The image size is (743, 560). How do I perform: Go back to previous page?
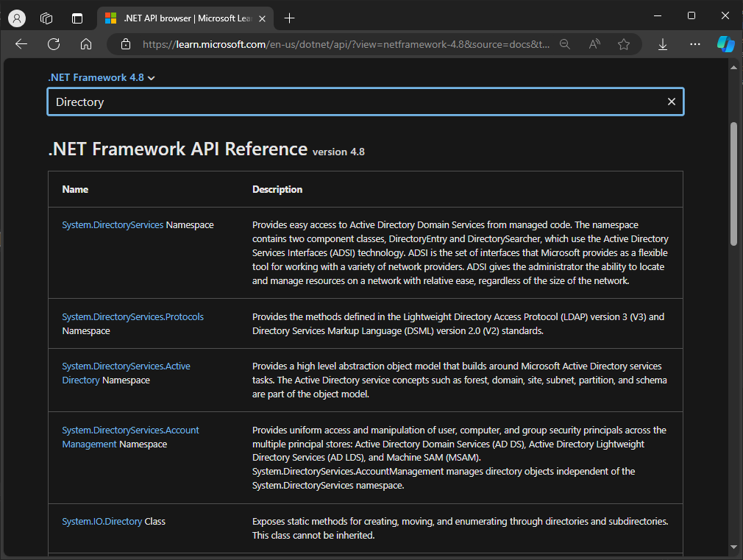click(x=21, y=44)
